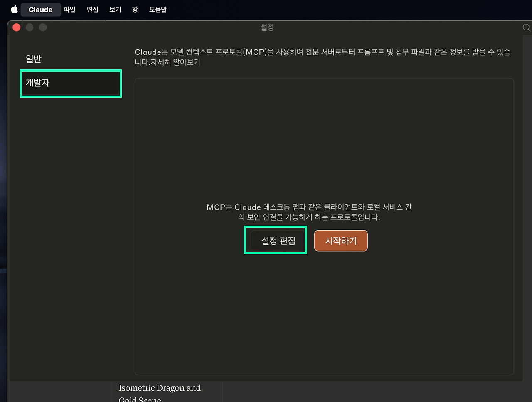The height and width of the screenshot is (402, 532).
Task: Open the 보기 menu
Action: point(115,10)
